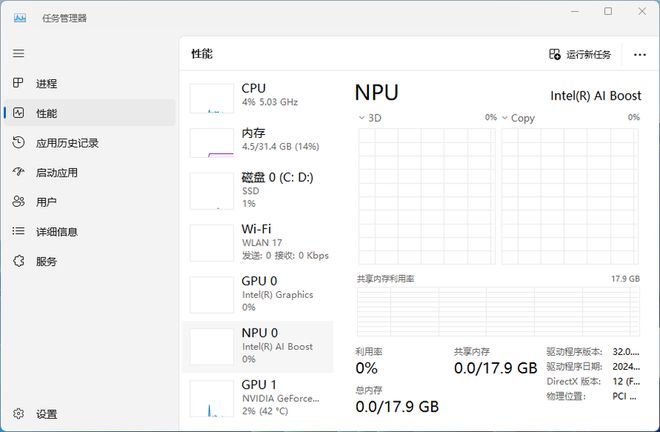Select GPU 0 Intel Graphics entry
The image size is (660, 432).
tap(258, 294)
